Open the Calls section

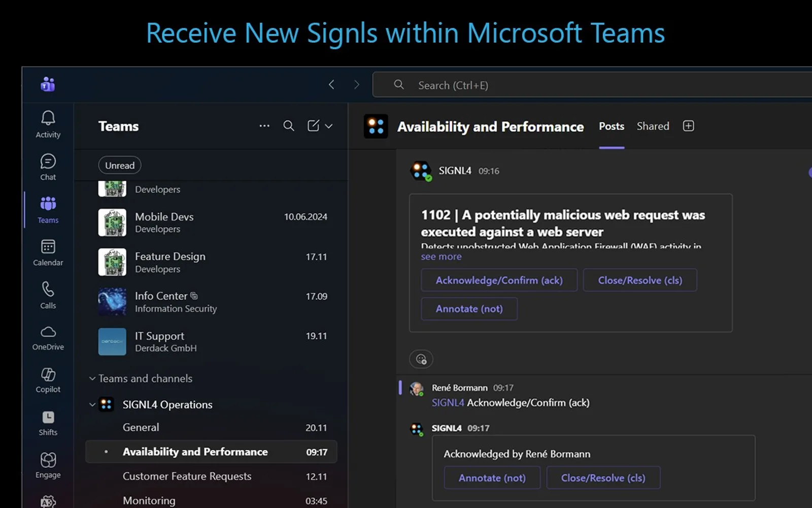(48, 296)
